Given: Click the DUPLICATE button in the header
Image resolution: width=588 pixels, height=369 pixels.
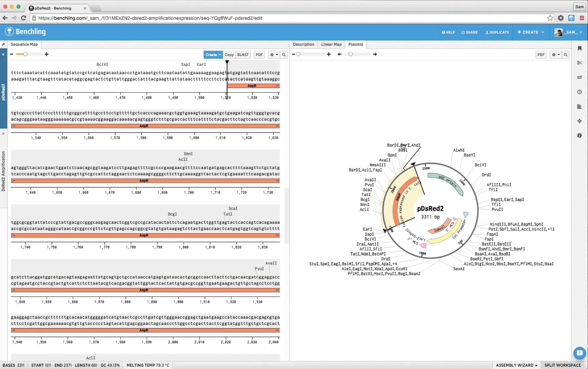Looking at the screenshot, I should (497, 32).
